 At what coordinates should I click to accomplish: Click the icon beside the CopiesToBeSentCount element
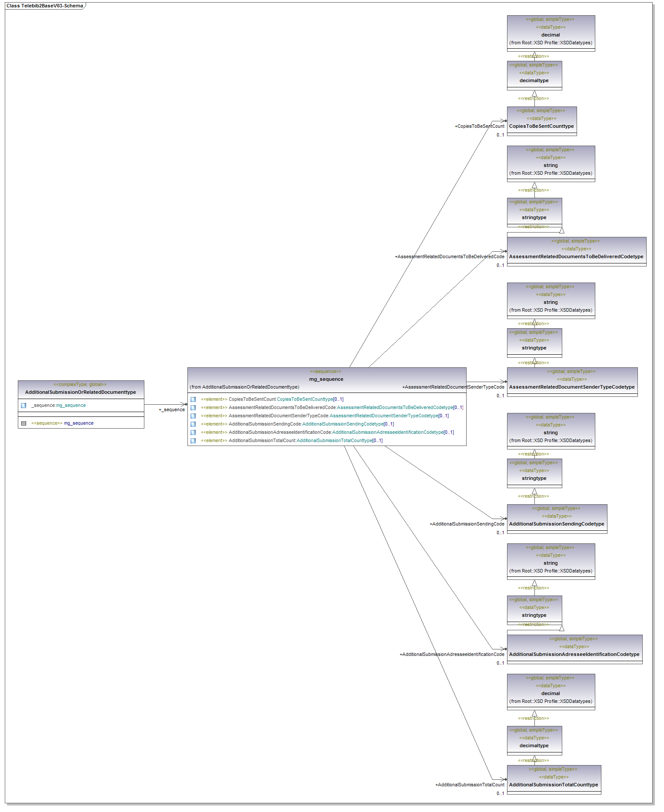[193, 399]
